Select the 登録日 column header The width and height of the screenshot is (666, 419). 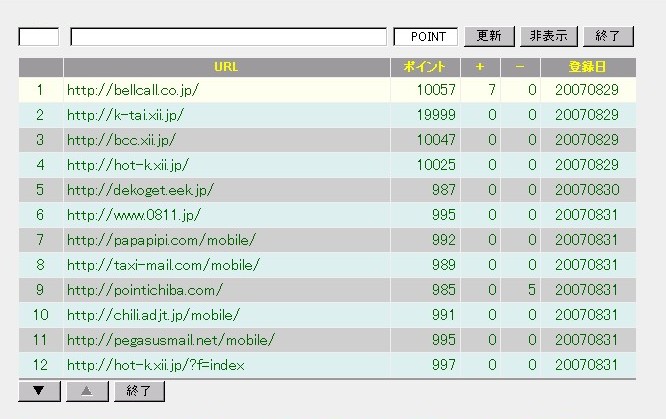coord(588,67)
